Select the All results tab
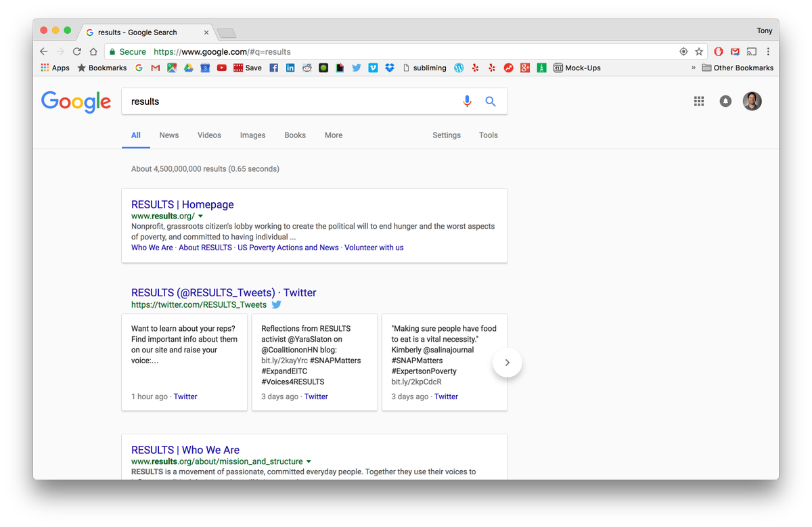812x527 pixels. pyautogui.click(x=136, y=135)
